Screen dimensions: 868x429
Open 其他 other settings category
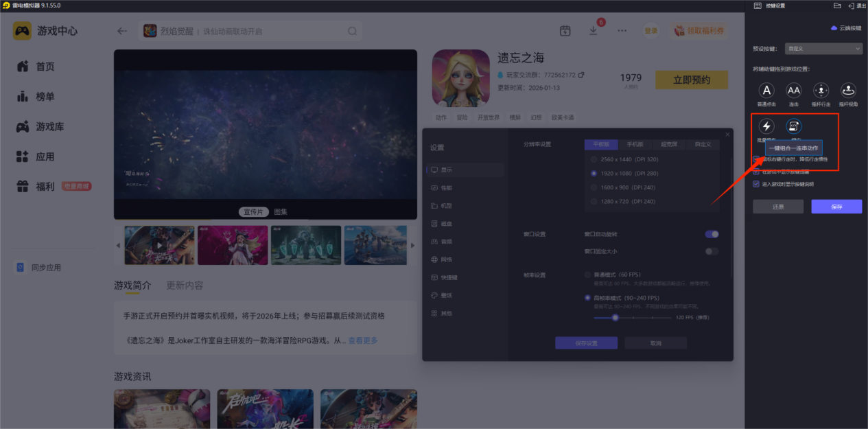click(x=441, y=313)
